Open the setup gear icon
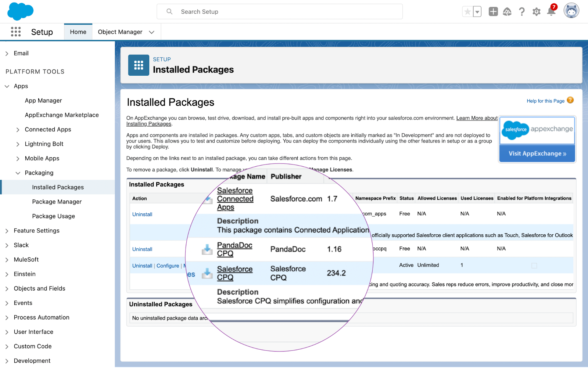 click(x=537, y=12)
